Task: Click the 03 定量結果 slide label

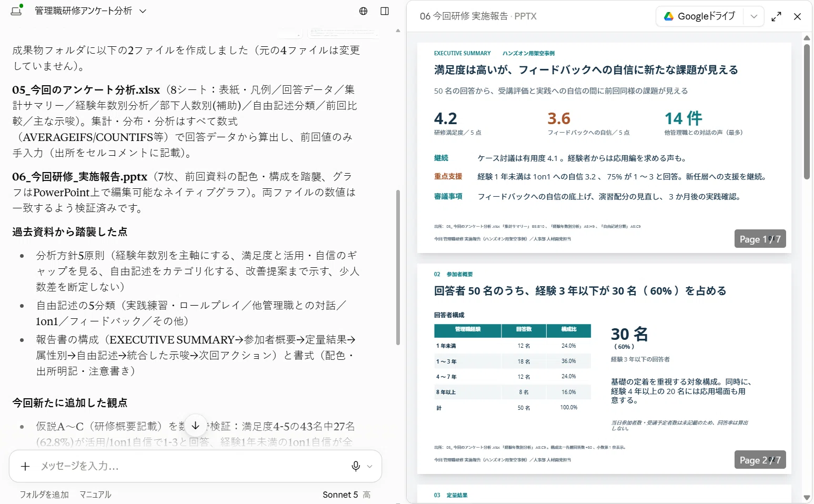Action: [x=450, y=495]
